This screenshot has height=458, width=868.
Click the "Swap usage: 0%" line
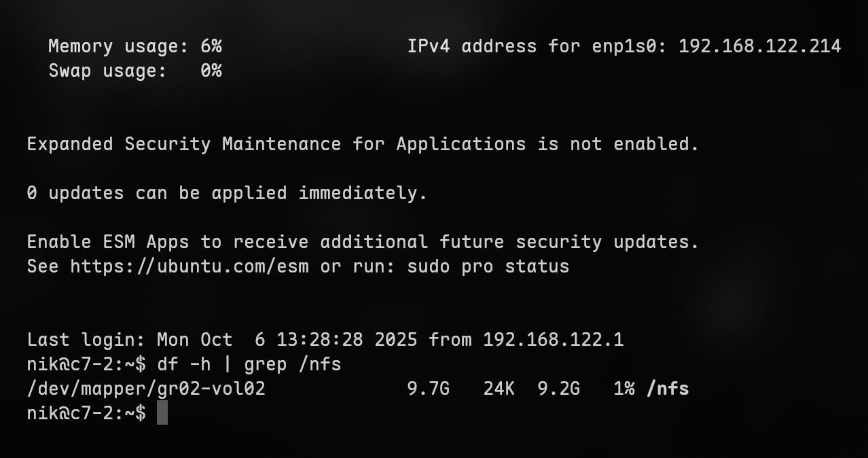tap(135, 71)
